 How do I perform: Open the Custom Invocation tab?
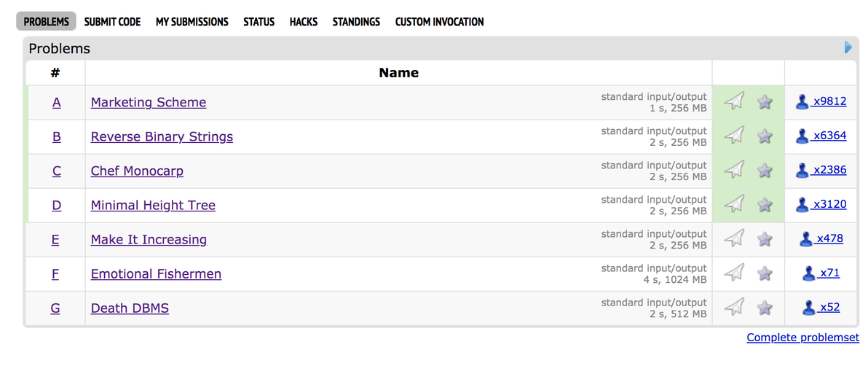click(439, 22)
